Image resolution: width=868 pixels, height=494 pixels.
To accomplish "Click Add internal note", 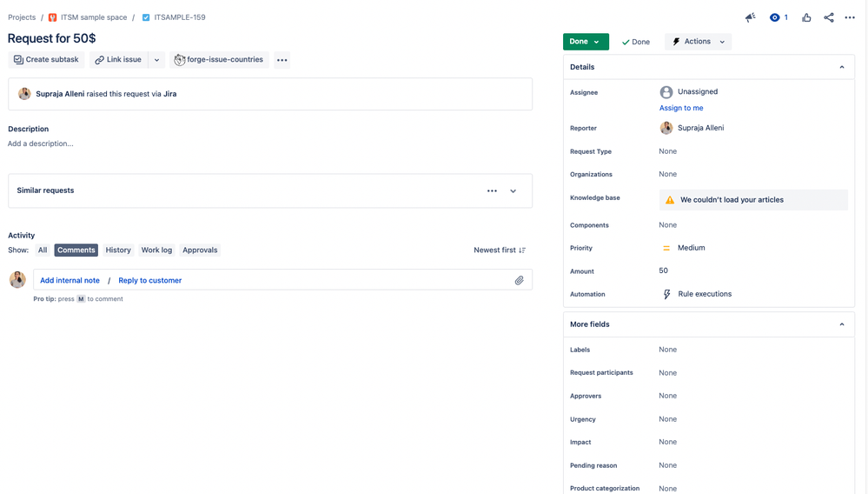I will click(70, 280).
